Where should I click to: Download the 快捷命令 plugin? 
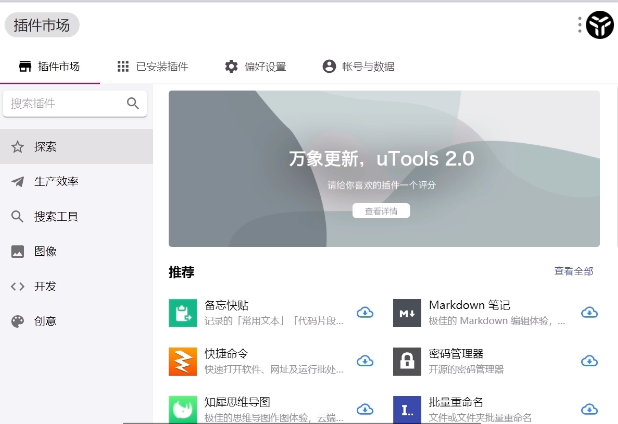pos(365,361)
